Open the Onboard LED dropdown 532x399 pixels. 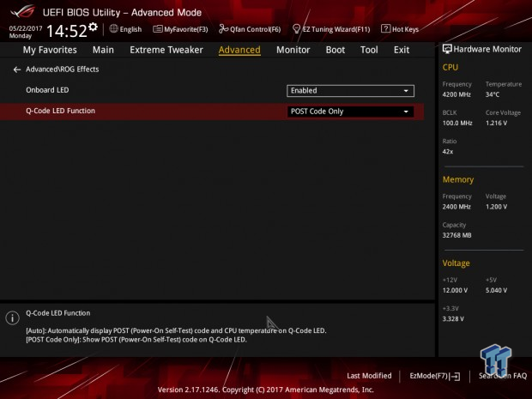pos(350,91)
